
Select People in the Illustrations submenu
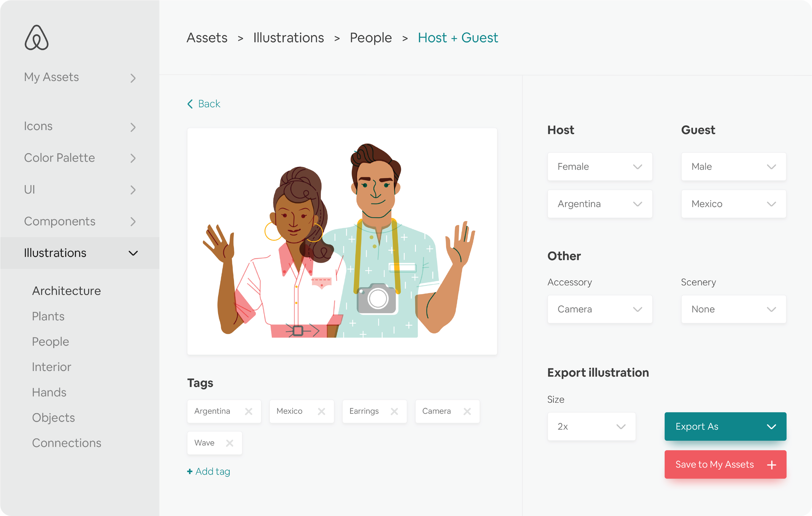click(x=50, y=342)
